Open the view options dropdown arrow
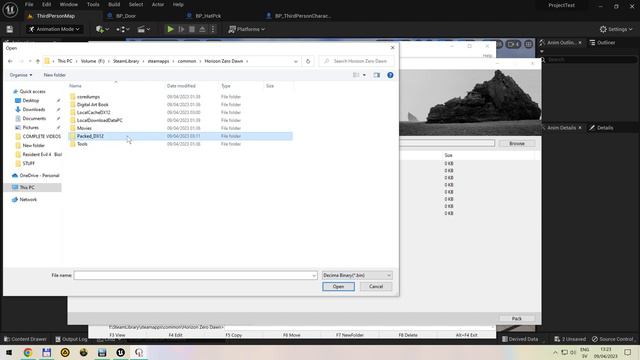The image size is (640, 360). pos(364,75)
